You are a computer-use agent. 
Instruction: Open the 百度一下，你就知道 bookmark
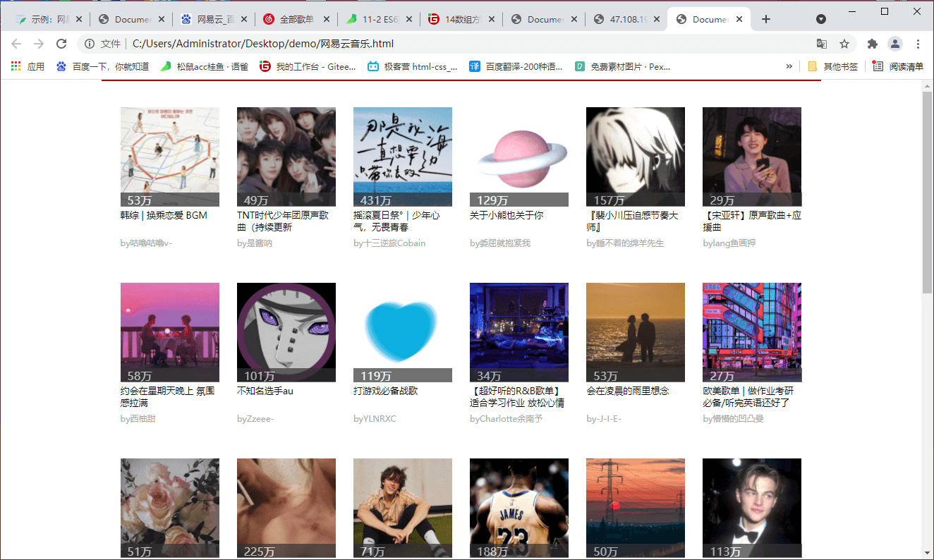tap(103, 66)
